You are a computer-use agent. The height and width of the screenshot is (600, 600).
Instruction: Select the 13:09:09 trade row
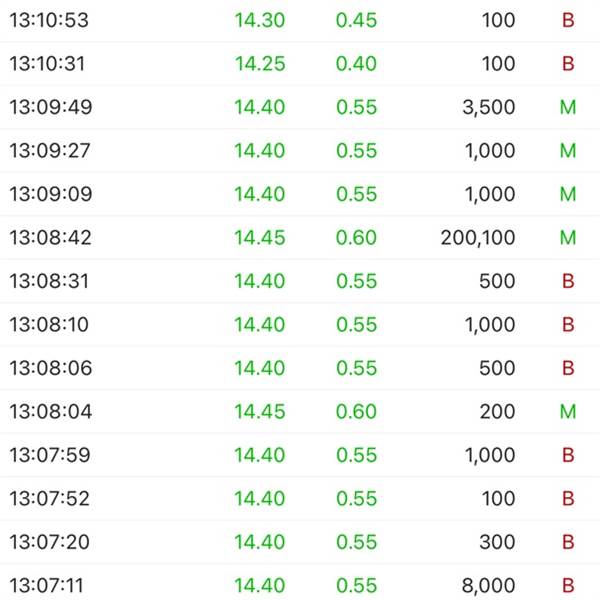pyautogui.click(x=300, y=194)
